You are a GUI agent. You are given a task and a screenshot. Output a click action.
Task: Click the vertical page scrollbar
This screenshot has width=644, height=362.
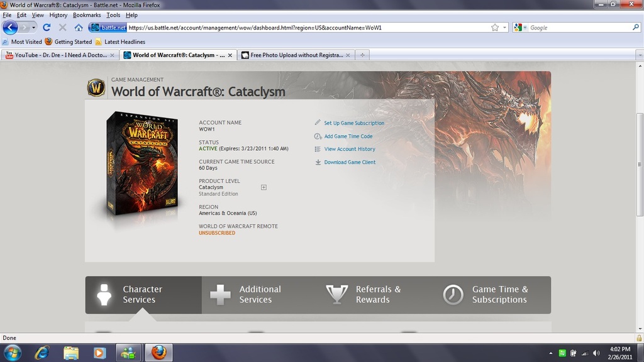(x=640, y=163)
